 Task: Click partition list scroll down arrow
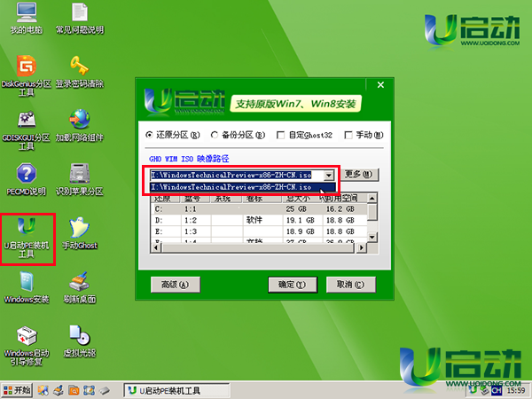(372, 237)
